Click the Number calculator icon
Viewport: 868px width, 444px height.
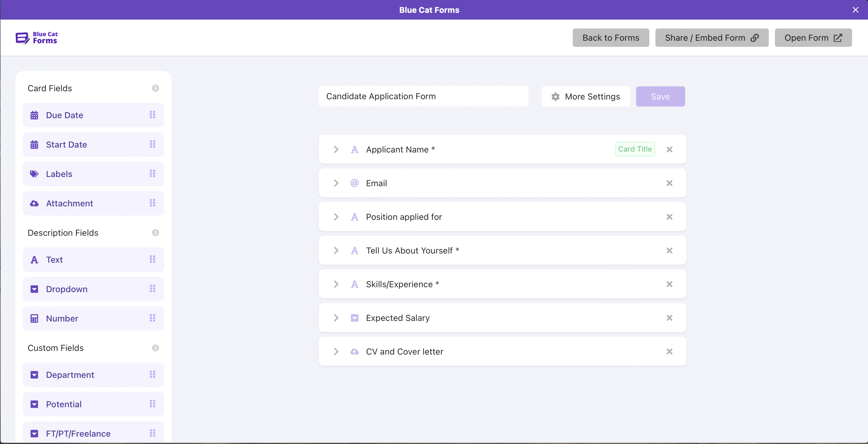(34, 318)
